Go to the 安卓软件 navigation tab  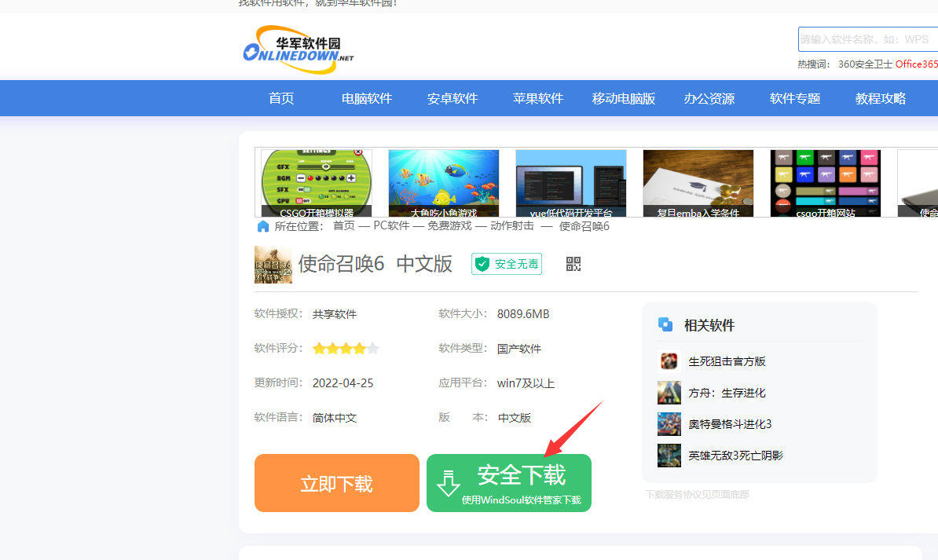453,98
